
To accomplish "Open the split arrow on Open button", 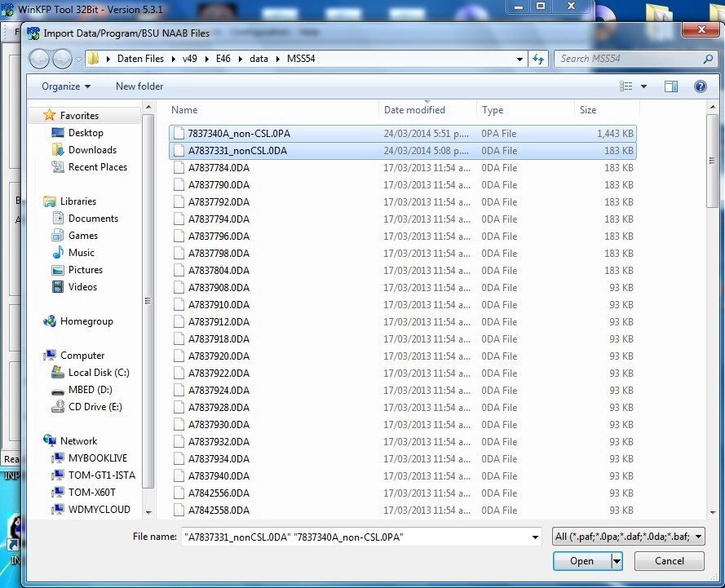I will 617,561.
